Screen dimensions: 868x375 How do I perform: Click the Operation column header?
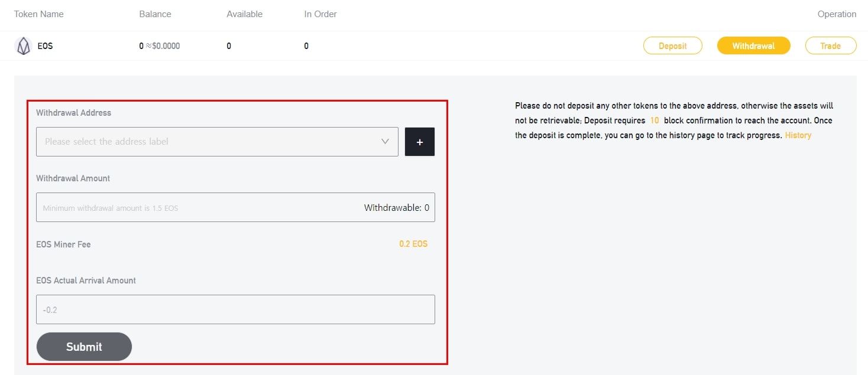click(837, 14)
